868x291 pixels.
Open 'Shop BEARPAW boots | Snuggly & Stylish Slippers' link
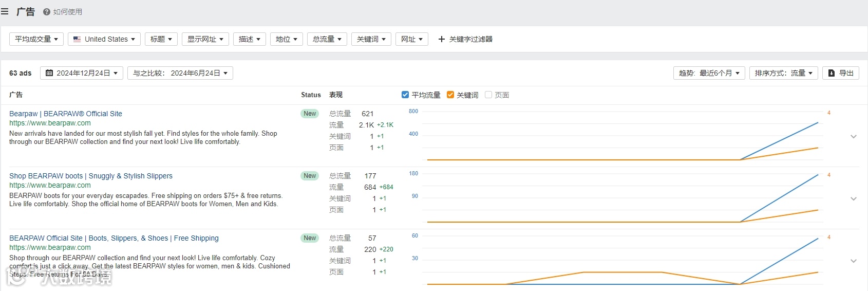coord(91,176)
